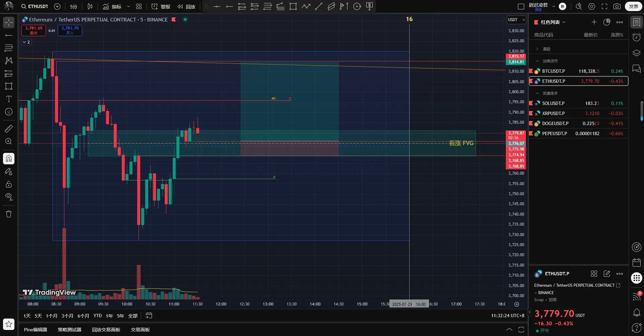This screenshot has width=644, height=336.
Task: Open the 交易面板 tab
Action: 140,330
